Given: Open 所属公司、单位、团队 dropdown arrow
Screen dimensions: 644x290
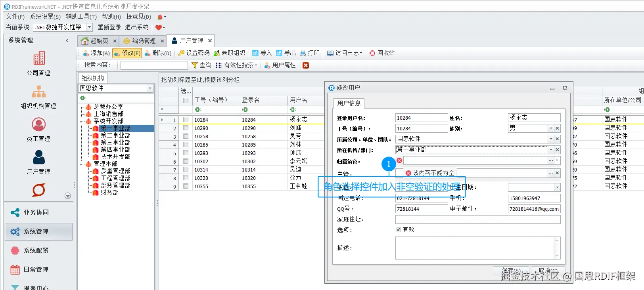Looking at the screenshot, I should [551, 139].
